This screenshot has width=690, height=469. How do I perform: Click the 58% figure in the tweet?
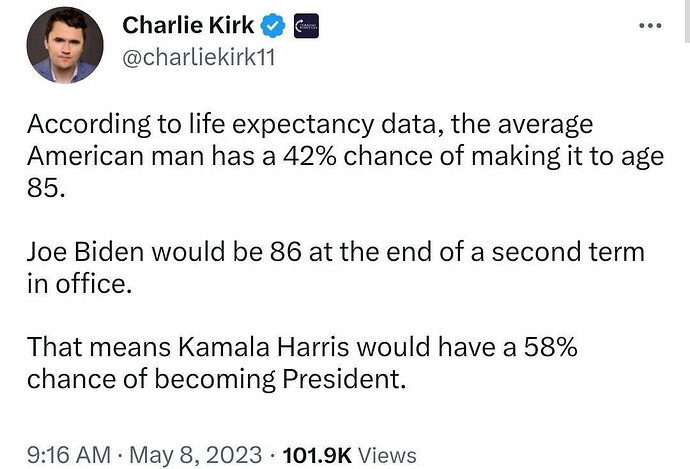coord(550,347)
